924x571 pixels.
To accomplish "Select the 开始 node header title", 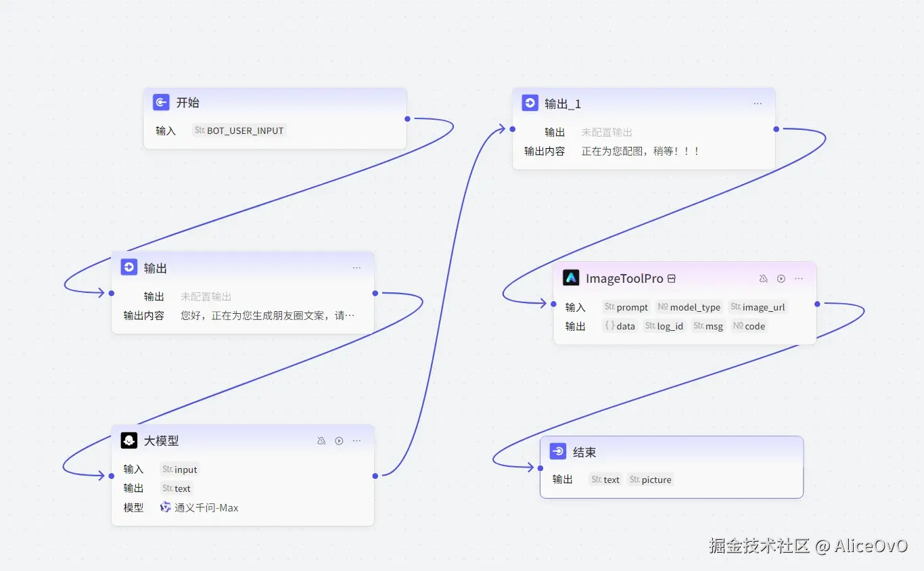I will (x=187, y=102).
